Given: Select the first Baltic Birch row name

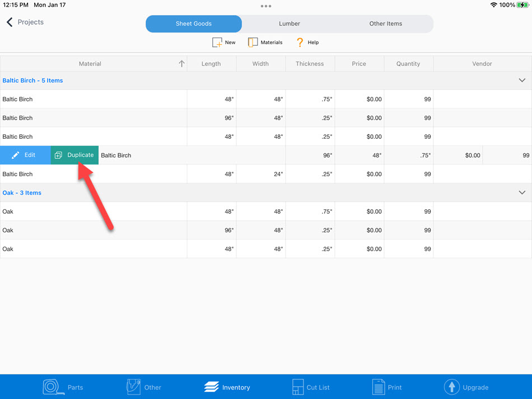Looking at the screenshot, I should pyautogui.click(x=18, y=99).
